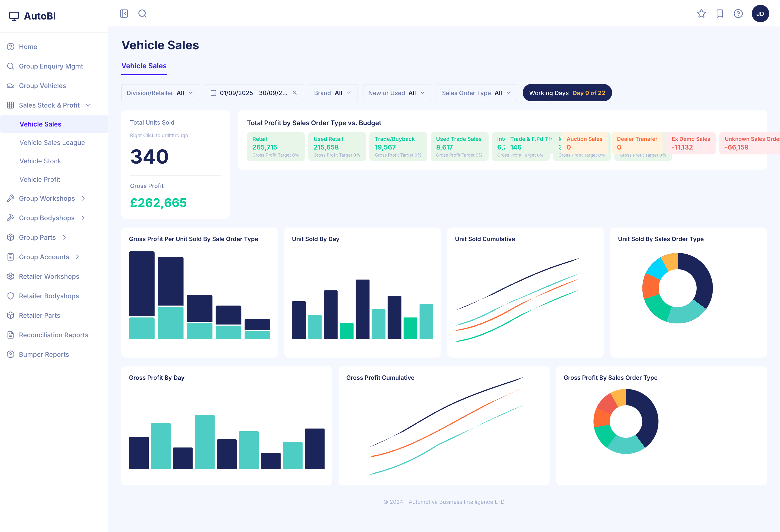Open Vehicle Sales League page
This screenshot has width=780, height=532.
[x=52, y=143]
